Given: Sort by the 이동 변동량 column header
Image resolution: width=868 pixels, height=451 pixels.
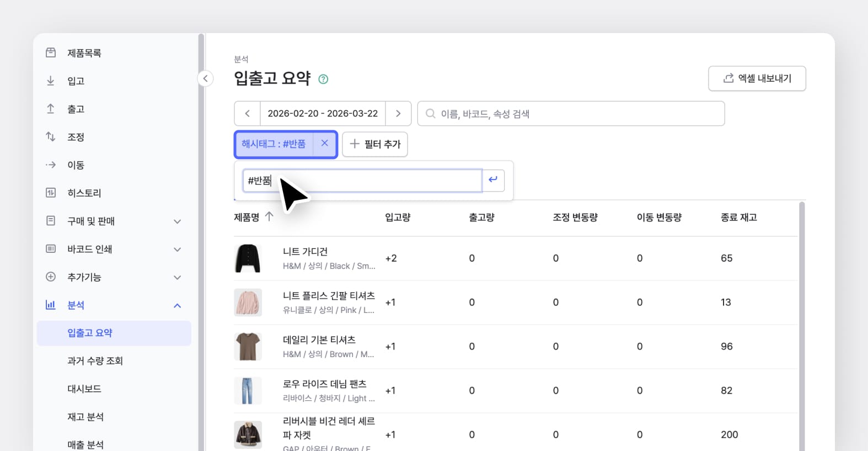Looking at the screenshot, I should point(659,217).
